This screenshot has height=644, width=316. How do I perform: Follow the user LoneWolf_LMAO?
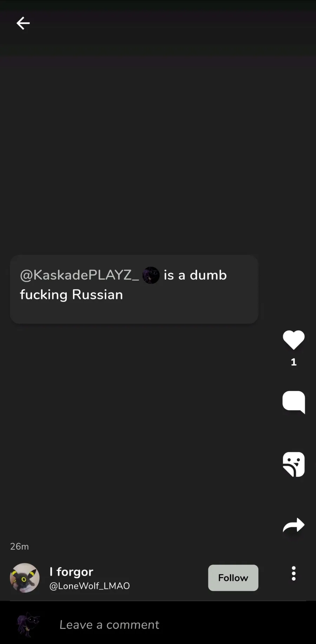[233, 578]
